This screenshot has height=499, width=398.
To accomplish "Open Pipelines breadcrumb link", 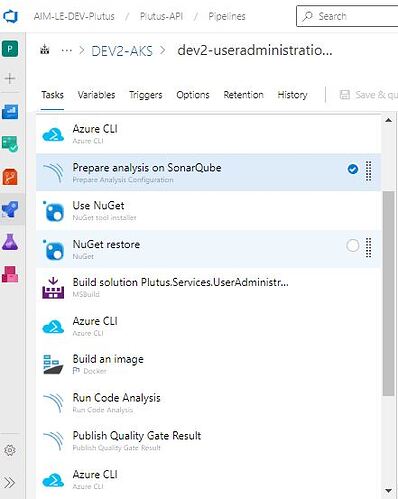I will 227,16.
